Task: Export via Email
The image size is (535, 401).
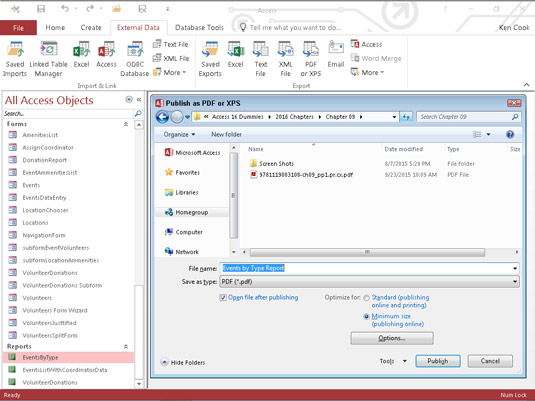Action: click(336, 55)
